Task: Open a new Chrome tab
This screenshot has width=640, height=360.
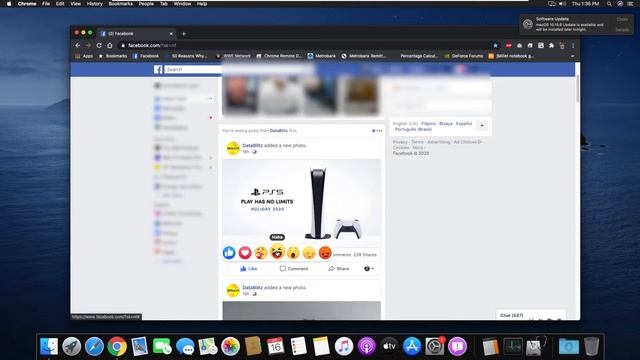Action: click(184, 34)
